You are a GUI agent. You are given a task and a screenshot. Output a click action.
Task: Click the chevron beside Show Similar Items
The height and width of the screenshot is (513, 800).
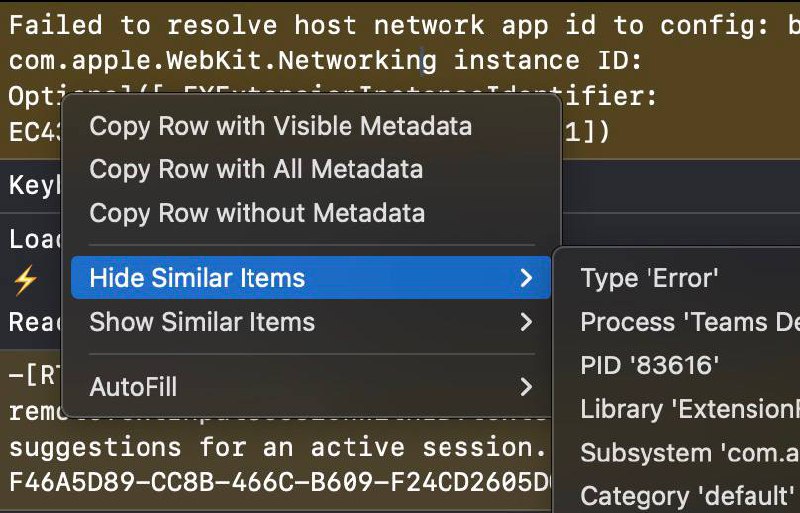(526, 322)
